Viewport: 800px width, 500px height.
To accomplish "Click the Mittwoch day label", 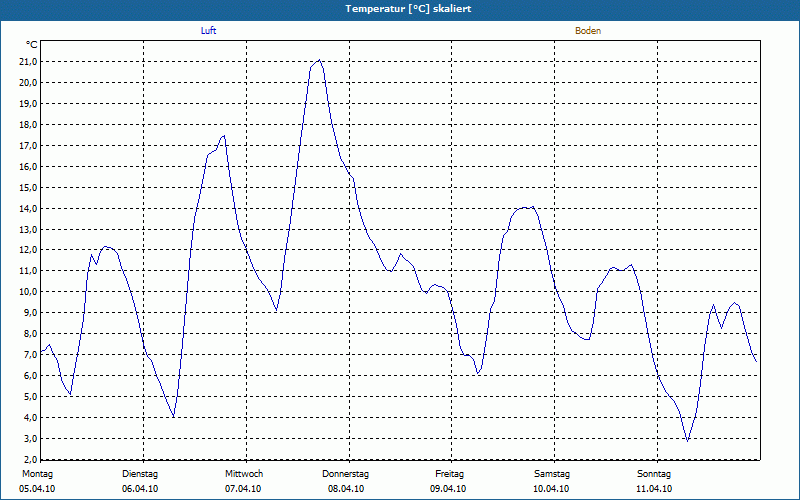I will pos(244,474).
